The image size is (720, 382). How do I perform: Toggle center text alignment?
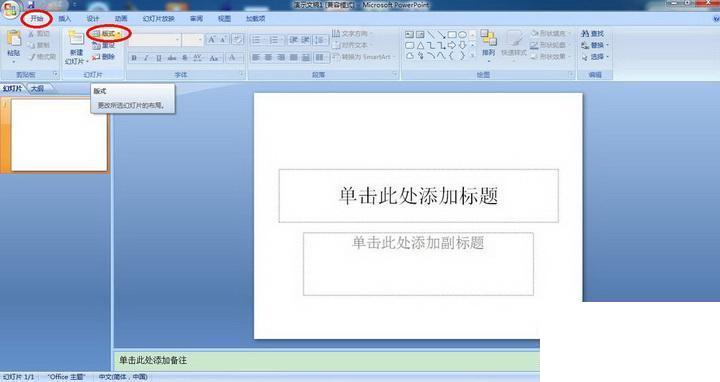pyautogui.click(x=268, y=57)
